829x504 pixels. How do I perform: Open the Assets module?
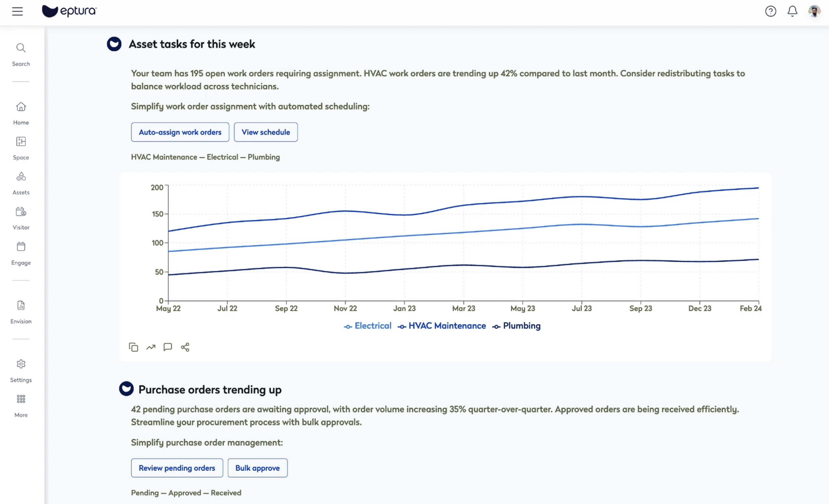tap(21, 183)
